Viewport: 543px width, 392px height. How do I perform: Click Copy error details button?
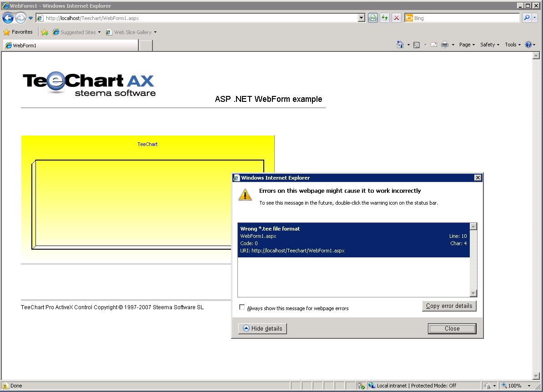tap(449, 306)
